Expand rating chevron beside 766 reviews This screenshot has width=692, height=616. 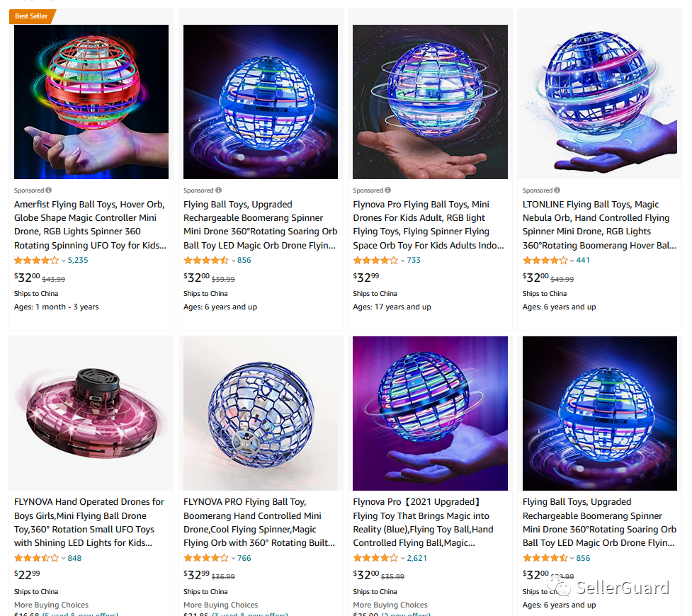(x=233, y=558)
